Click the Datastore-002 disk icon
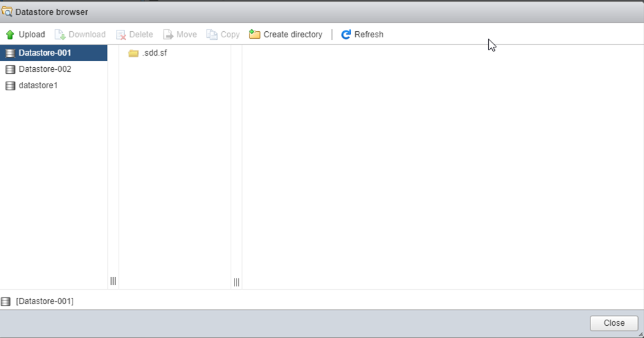644x338 pixels. [x=10, y=69]
